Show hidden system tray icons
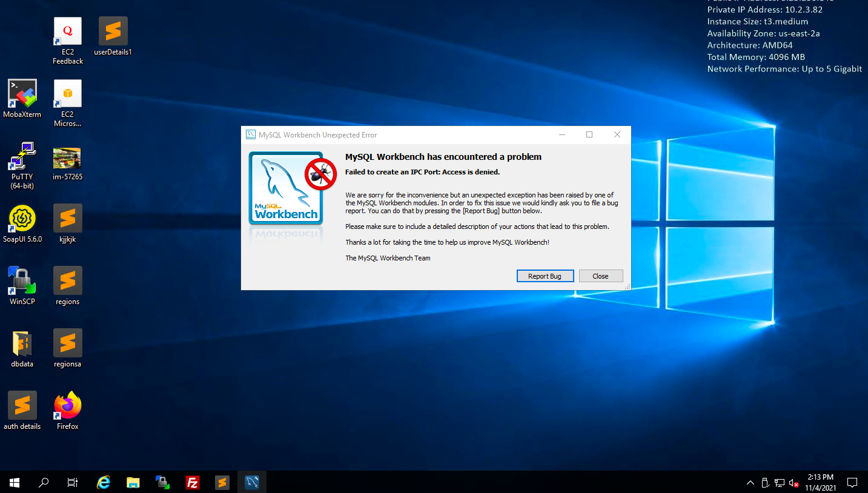 750,483
